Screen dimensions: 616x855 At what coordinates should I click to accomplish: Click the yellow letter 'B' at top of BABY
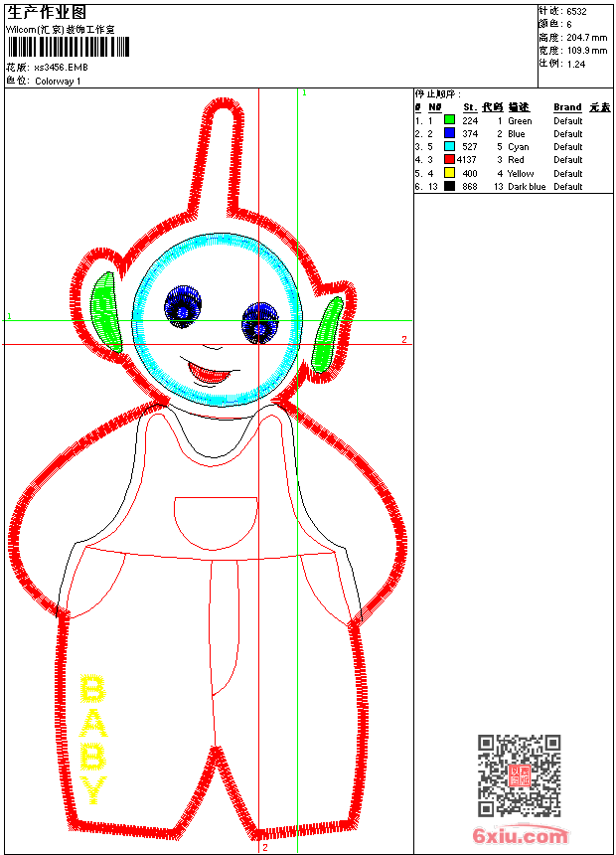[93, 689]
